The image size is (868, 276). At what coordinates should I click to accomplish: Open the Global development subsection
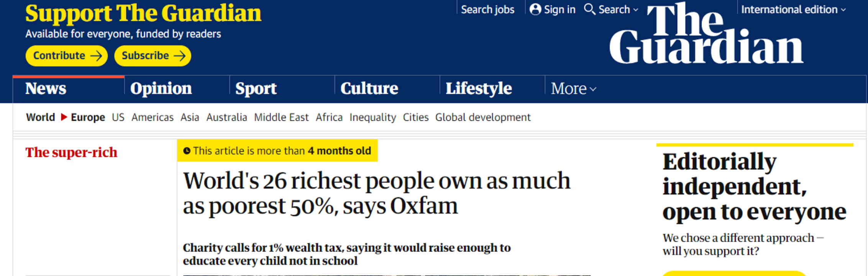pos(483,117)
